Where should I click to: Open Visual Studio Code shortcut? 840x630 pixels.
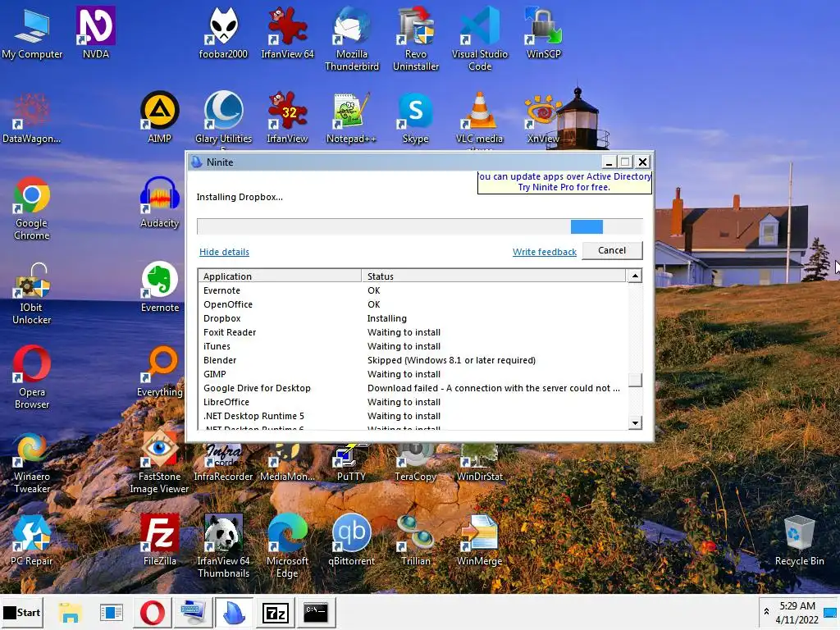coord(479,39)
